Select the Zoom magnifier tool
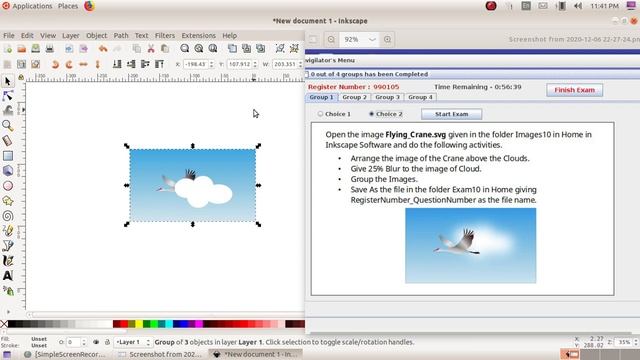 point(7,126)
